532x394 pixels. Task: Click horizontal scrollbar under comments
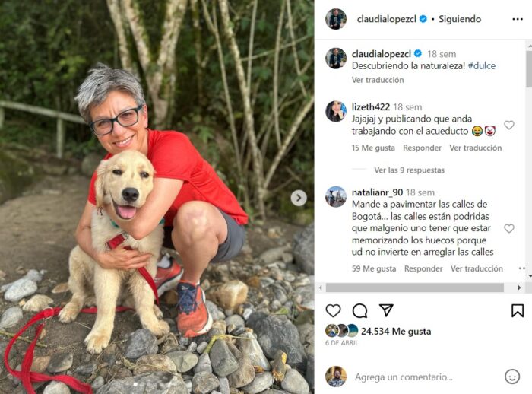415,288
